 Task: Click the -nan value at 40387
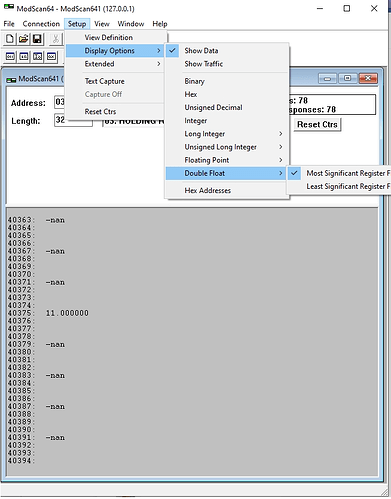pyautogui.click(x=55, y=407)
